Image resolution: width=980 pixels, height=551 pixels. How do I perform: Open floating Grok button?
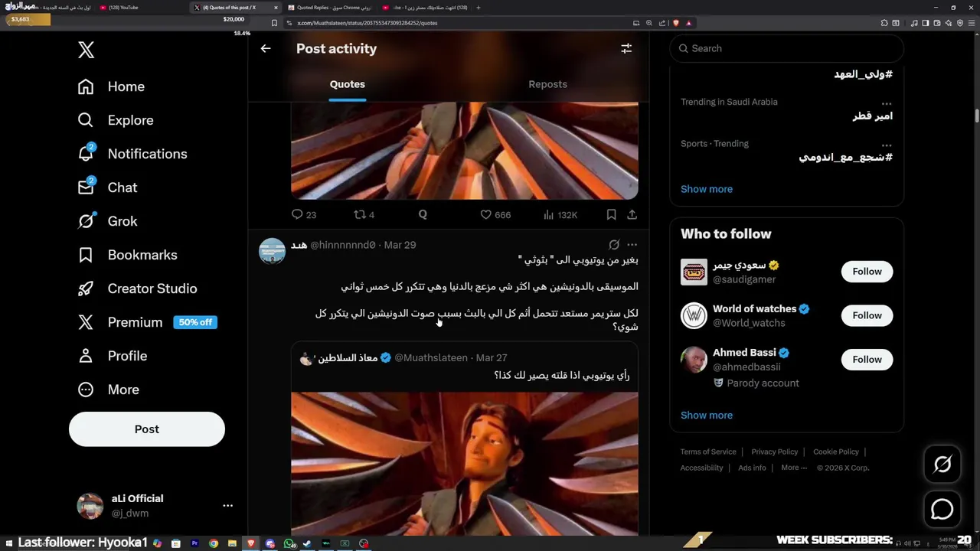(x=942, y=465)
